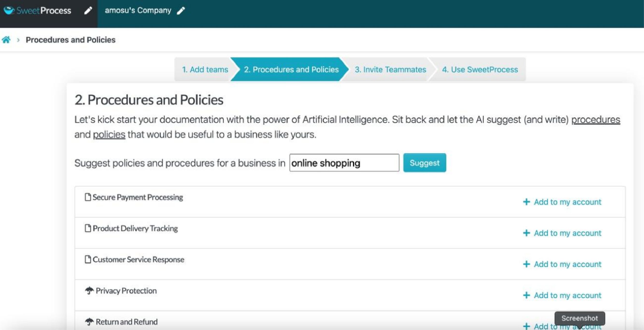Click the amosu's Company name

(x=138, y=10)
